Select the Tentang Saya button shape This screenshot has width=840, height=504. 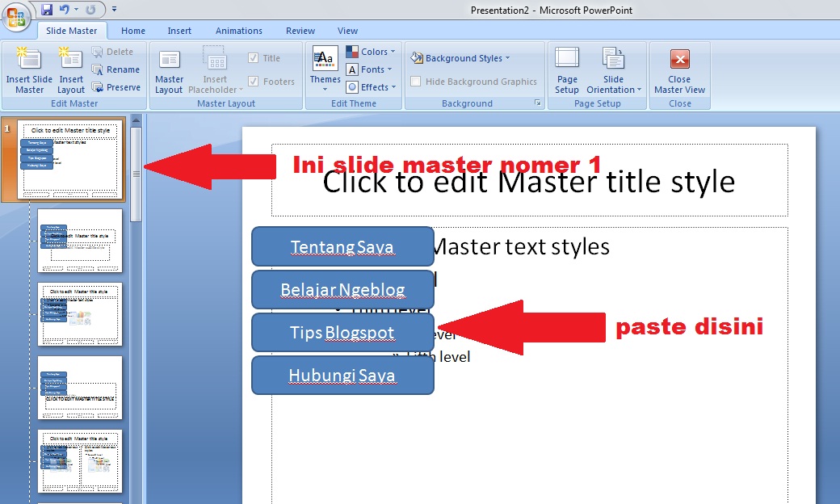coord(342,246)
